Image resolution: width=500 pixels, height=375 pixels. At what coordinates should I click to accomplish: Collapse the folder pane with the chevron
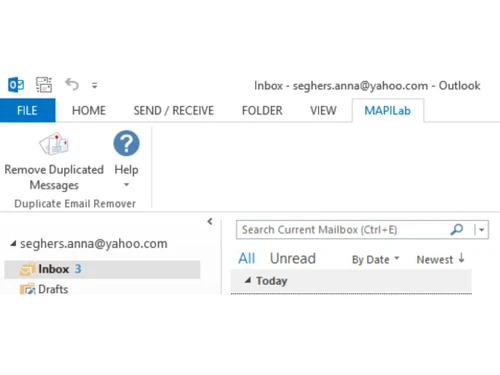pos(210,221)
